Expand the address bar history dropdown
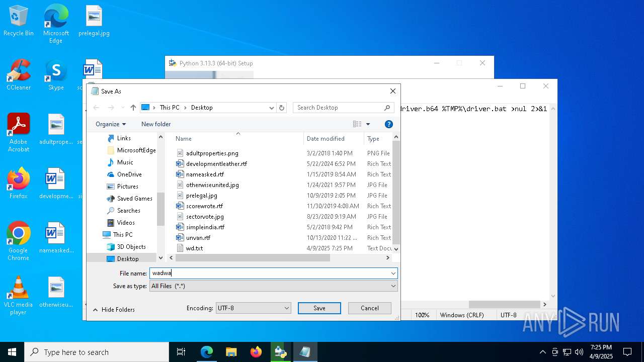Image resolution: width=644 pixels, height=362 pixels. pos(272,108)
